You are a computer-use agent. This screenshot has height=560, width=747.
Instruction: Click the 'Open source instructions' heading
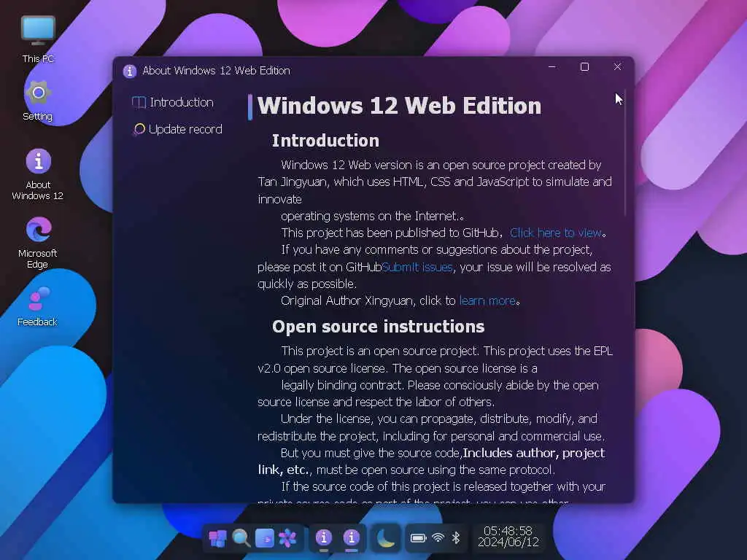point(379,327)
